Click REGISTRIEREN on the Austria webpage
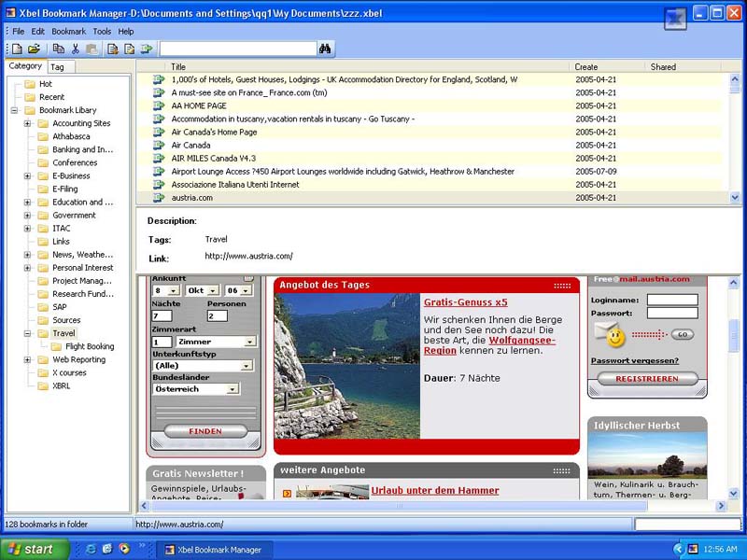This screenshot has height=560, width=747. click(x=648, y=380)
